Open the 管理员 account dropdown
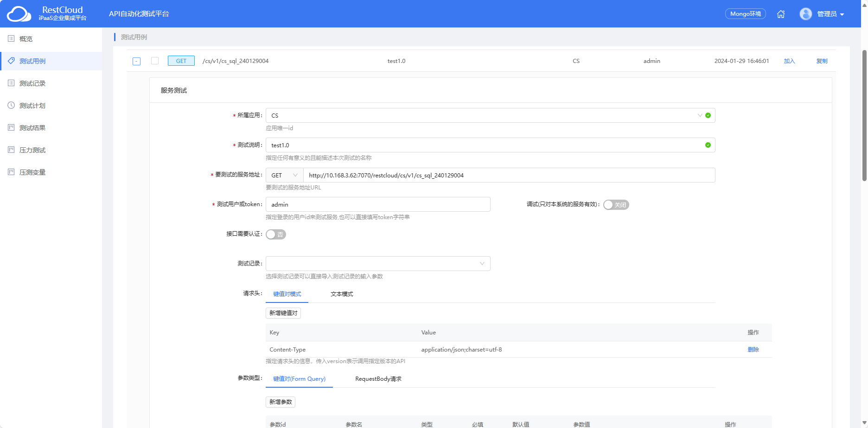 (830, 14)
